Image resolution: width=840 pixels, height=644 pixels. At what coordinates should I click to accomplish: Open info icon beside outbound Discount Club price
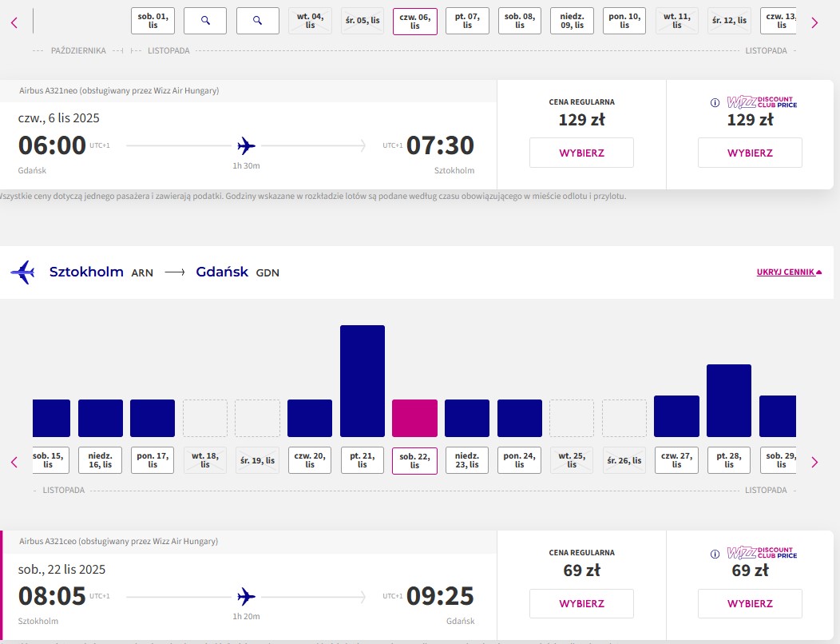(x=715, y=102)
